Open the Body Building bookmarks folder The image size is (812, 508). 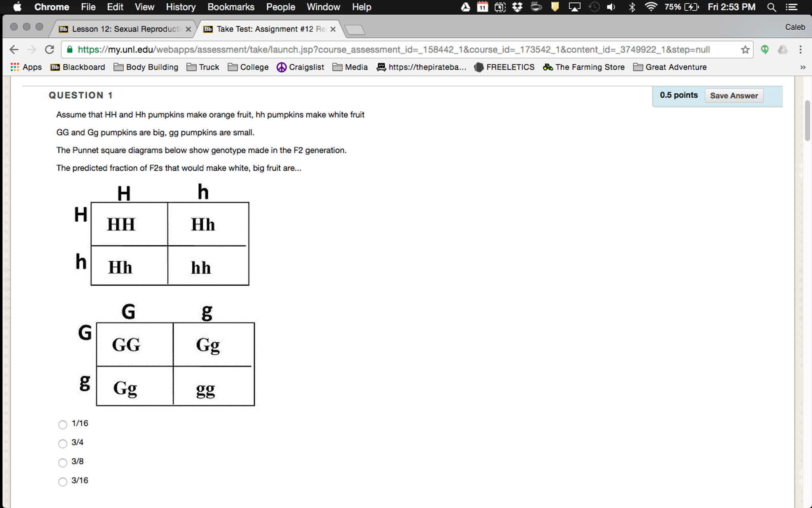(146, 67)
